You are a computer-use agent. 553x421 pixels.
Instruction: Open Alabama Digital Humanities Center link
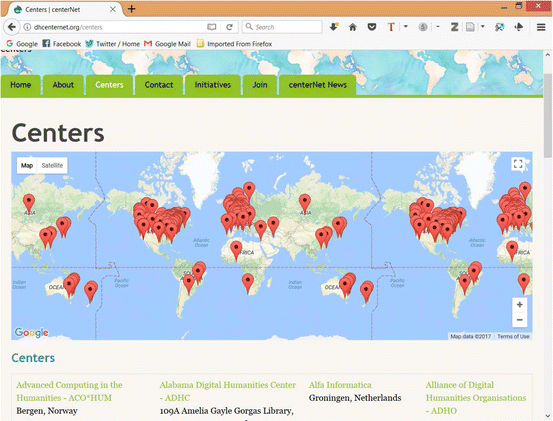pyautogui.click(x=227, y=391)
